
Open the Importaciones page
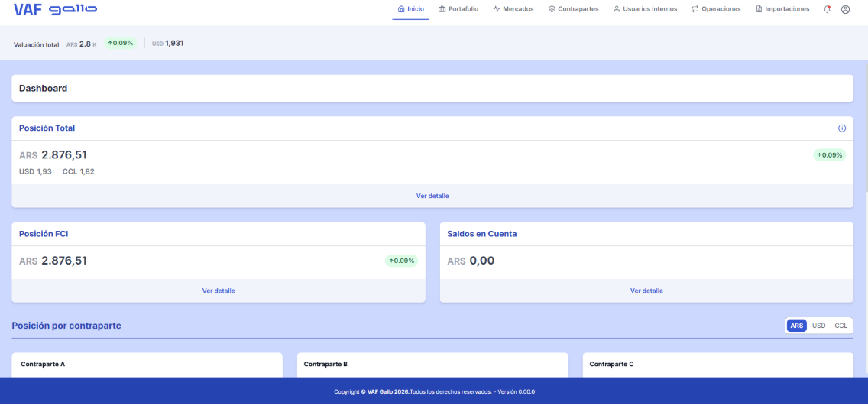(782, 9)
